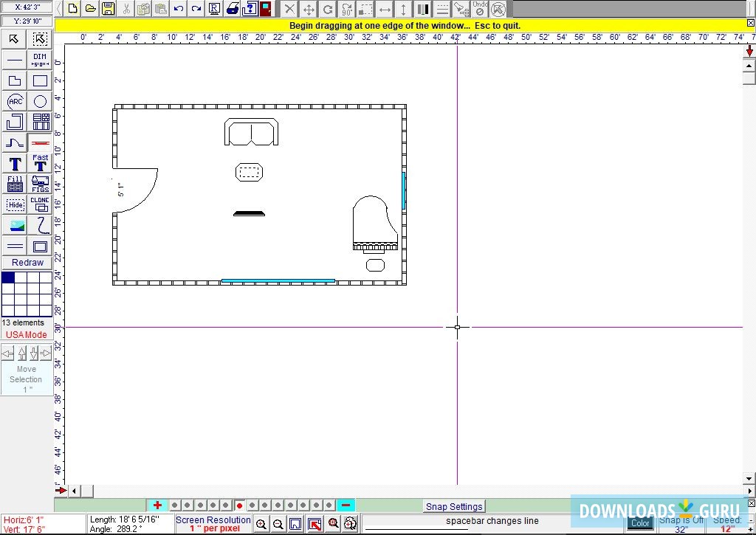Open the FIGS figures library tool
Screen dimensions: 756x535
(40, 184)
